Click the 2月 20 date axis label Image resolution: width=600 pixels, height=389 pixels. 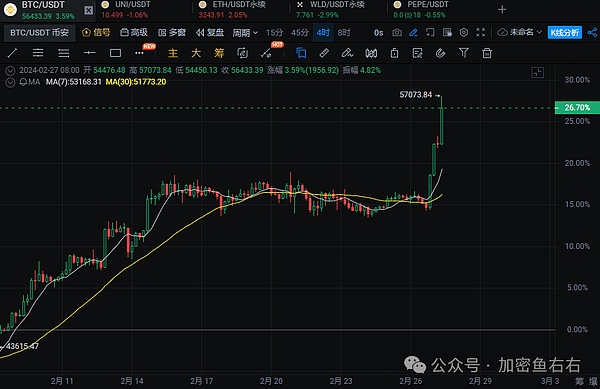271,381
